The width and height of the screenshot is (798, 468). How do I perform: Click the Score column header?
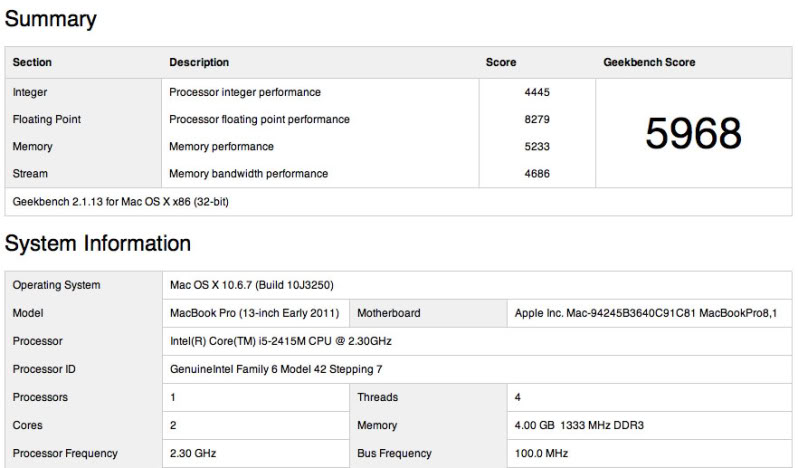(501, 62)
